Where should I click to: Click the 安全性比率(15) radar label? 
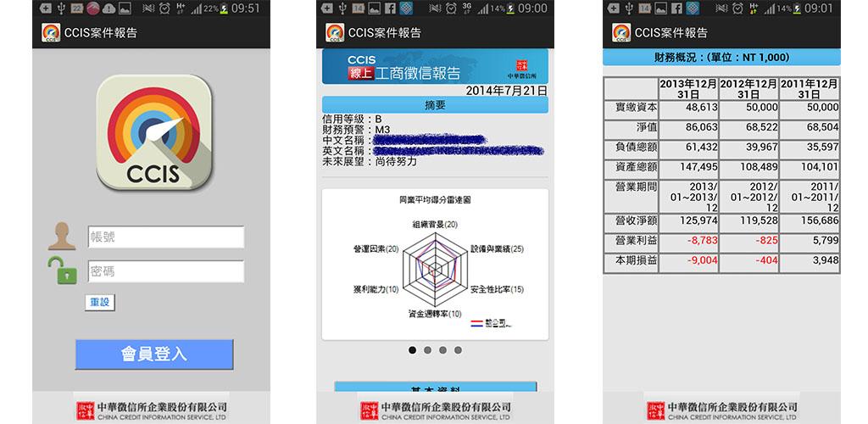497,289
